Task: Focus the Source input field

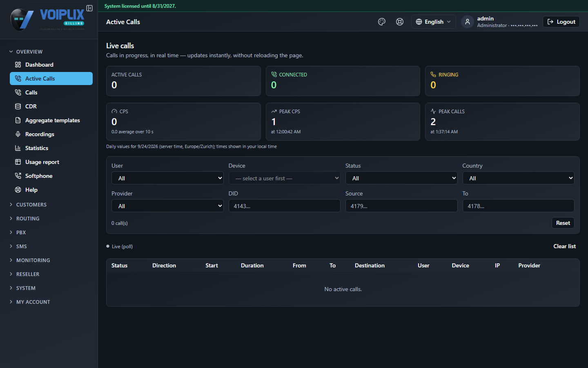Action: pyautogui.click(x=401, y=206)
